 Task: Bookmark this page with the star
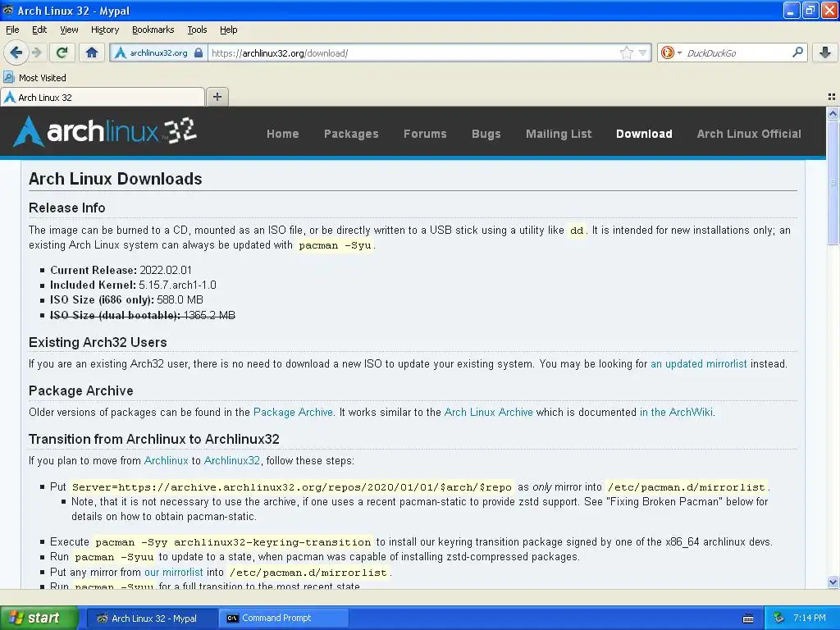[x=626, y=52]
